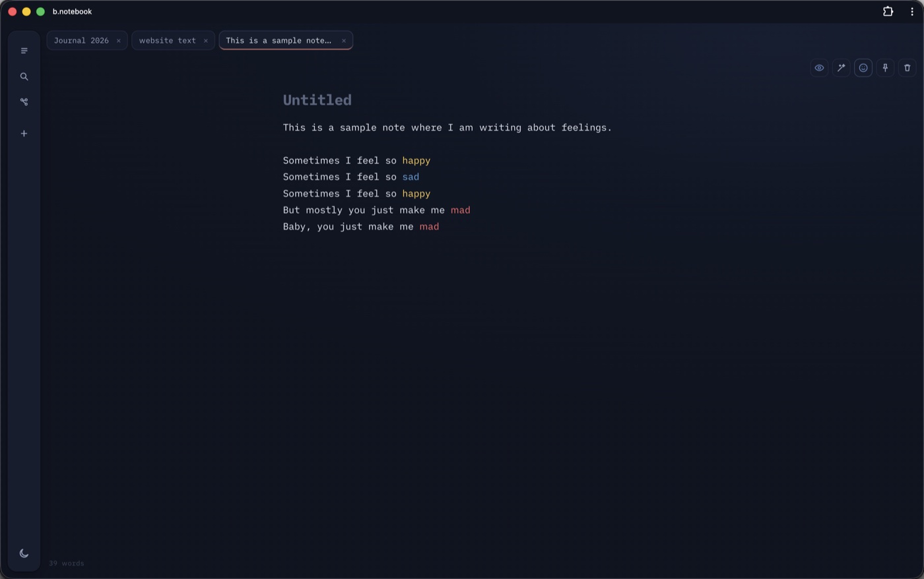Viewport: 924px width, 579px height.
Task: Click 'mad' in the 'But mostly' line
Action: click(x=461, y=210)
